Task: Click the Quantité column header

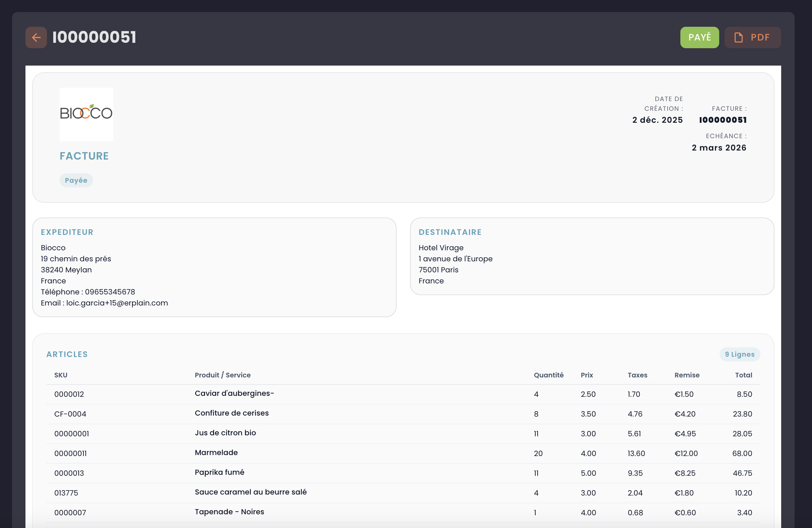Action: point(548,375)
